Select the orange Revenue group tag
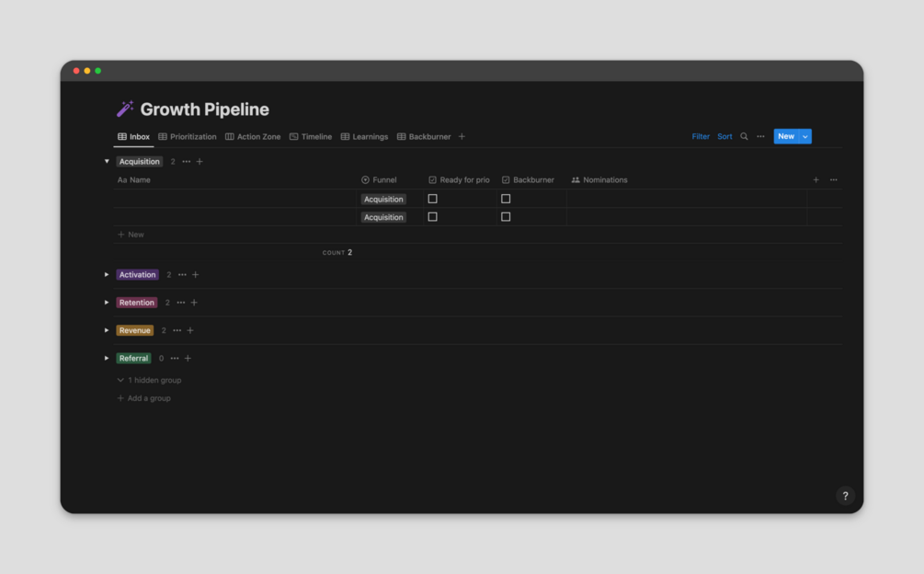 pos(135,330)
